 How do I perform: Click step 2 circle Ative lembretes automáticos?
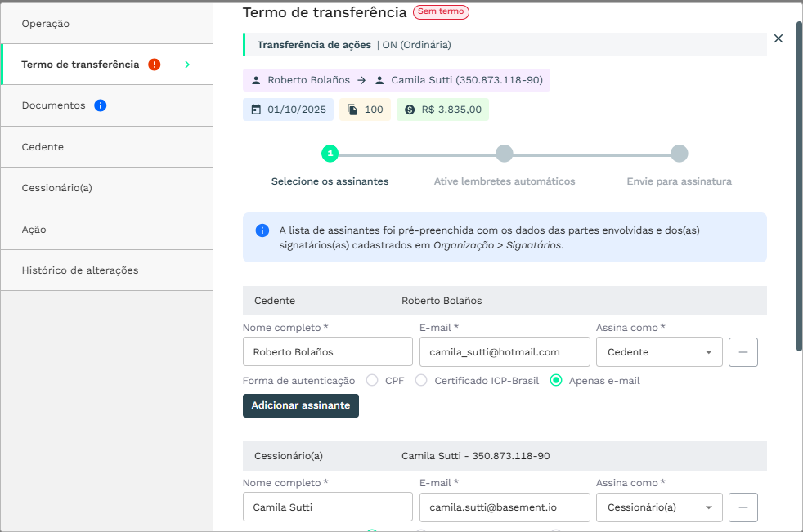[505, 154]
